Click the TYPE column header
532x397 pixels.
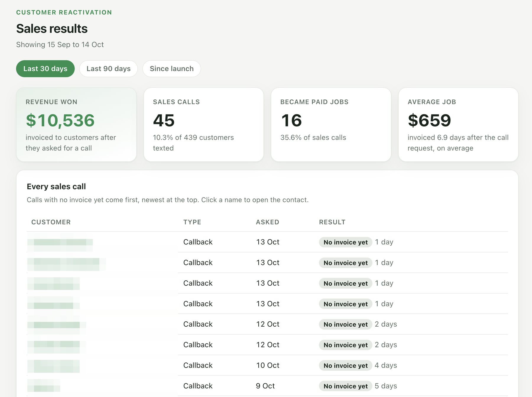tap(192, 222)
